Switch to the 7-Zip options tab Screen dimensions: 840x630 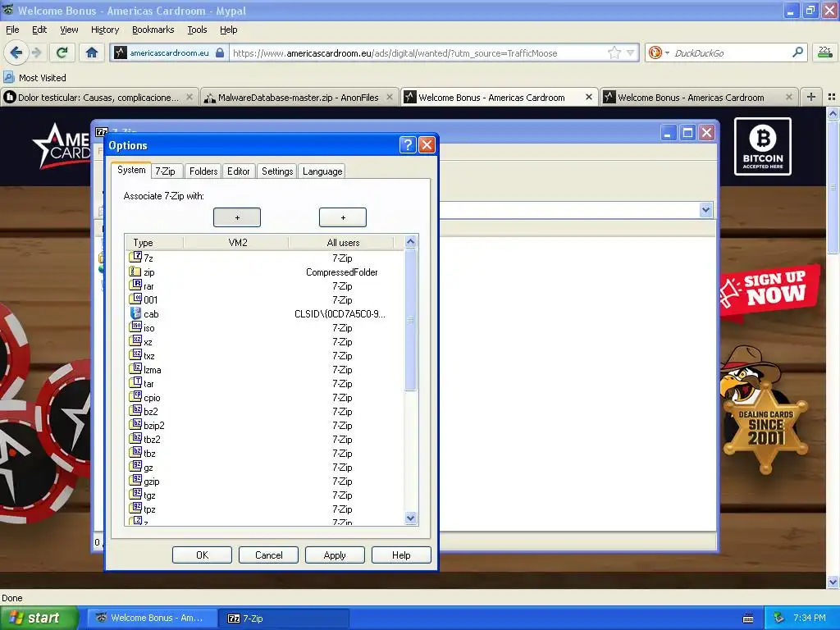tap(165, 171)
